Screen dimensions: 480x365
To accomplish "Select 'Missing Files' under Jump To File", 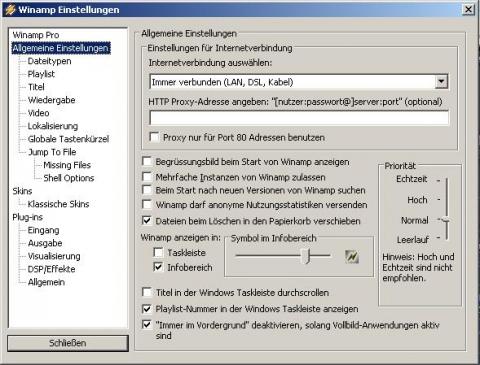I will point(67,165).
